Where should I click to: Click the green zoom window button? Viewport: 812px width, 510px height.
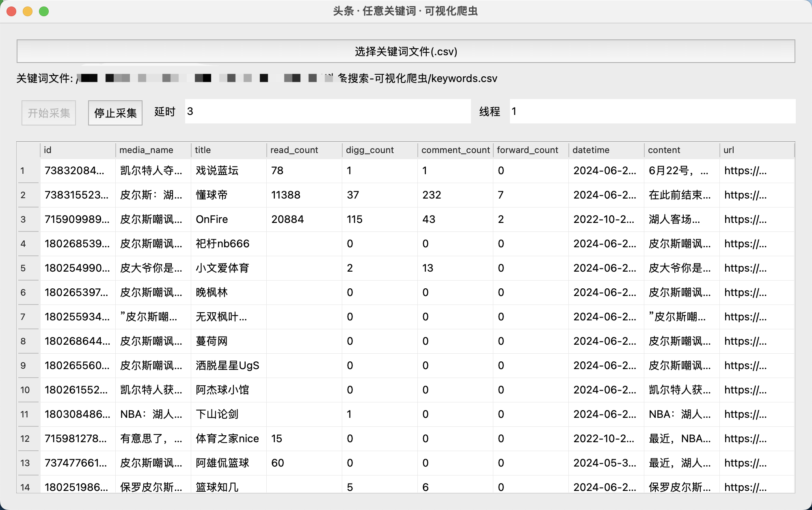pos(44,11)
